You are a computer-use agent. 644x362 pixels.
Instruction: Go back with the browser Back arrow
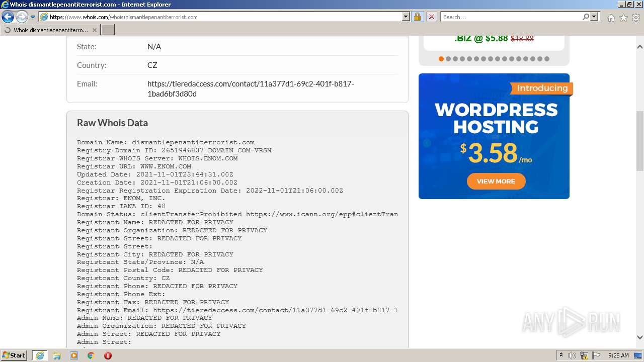click(8, 17)
